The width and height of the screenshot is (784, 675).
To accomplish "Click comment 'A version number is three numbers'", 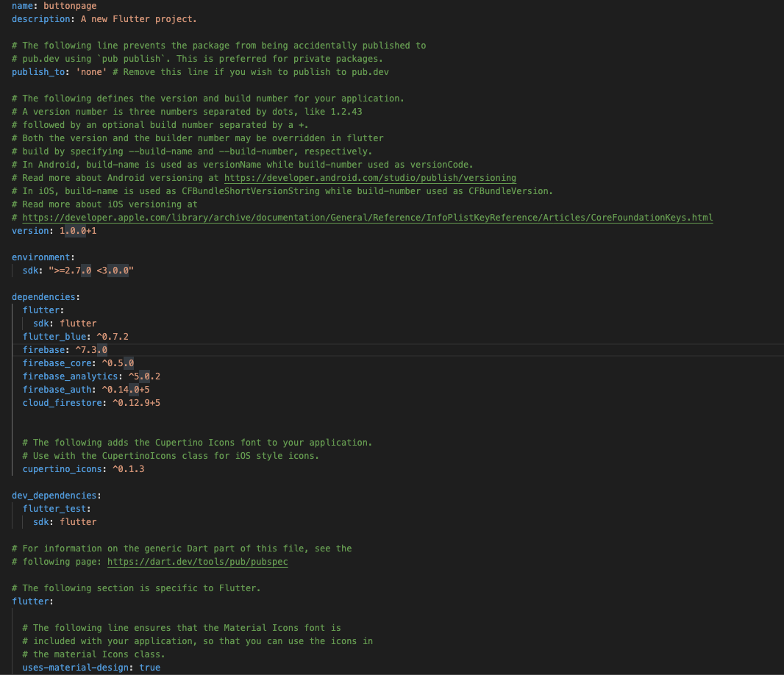I will 187,112.
